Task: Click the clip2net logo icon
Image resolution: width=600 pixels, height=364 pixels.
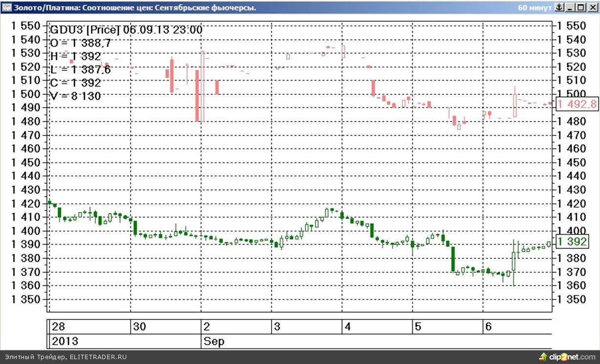Action: point(543,357)
